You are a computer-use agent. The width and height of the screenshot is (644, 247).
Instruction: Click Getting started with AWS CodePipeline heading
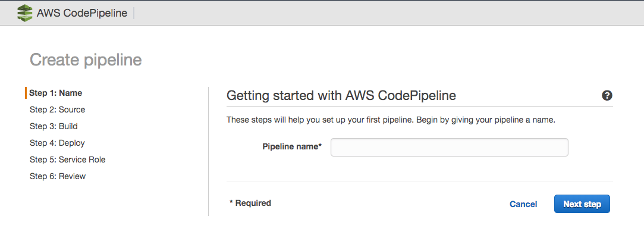click(341, 96)
